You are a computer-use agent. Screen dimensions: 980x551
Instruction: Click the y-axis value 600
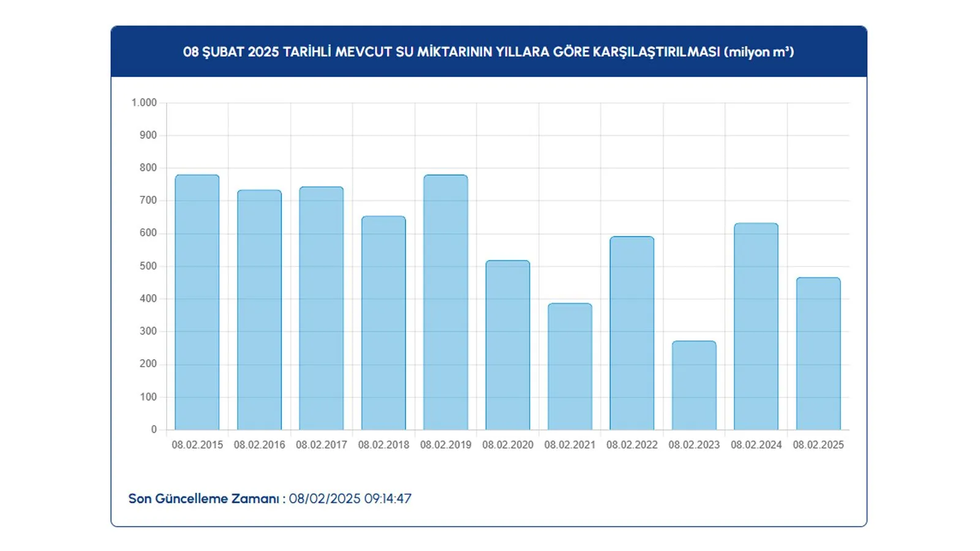148,233
